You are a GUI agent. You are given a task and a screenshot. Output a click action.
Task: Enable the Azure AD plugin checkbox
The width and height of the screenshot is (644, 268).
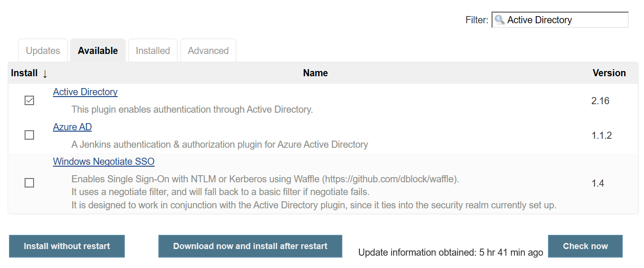(29, 135)
